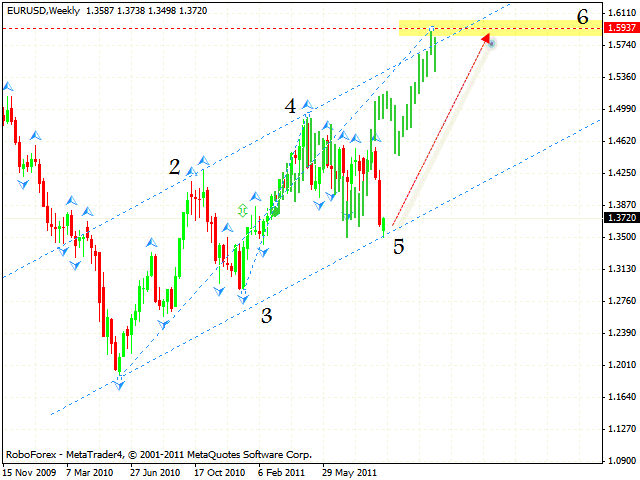Select fractal arrow above wave 4 peak

[308, 104]
